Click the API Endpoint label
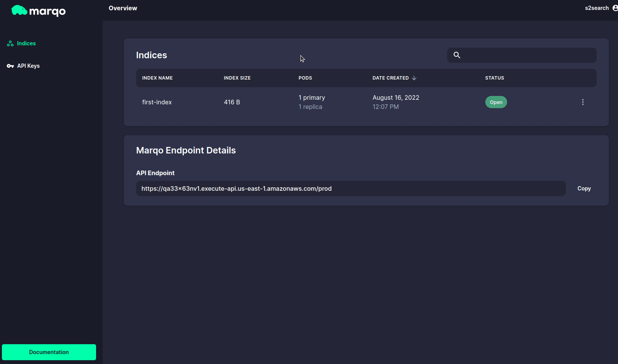This screenshot has width=618, height=364. tap(155, 173)
